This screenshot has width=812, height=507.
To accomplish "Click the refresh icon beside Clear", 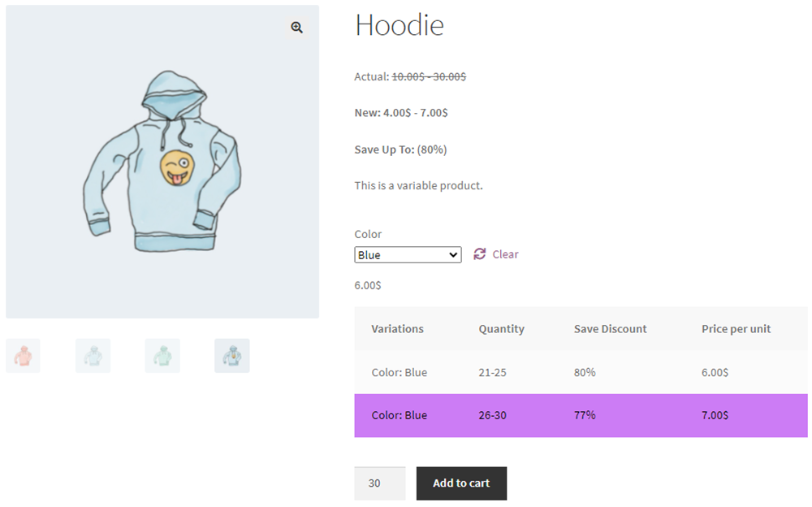I will coord(480,254).
